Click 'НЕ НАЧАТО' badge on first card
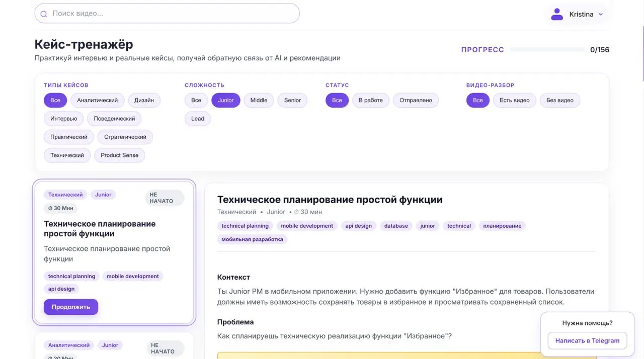 (165, 198)
